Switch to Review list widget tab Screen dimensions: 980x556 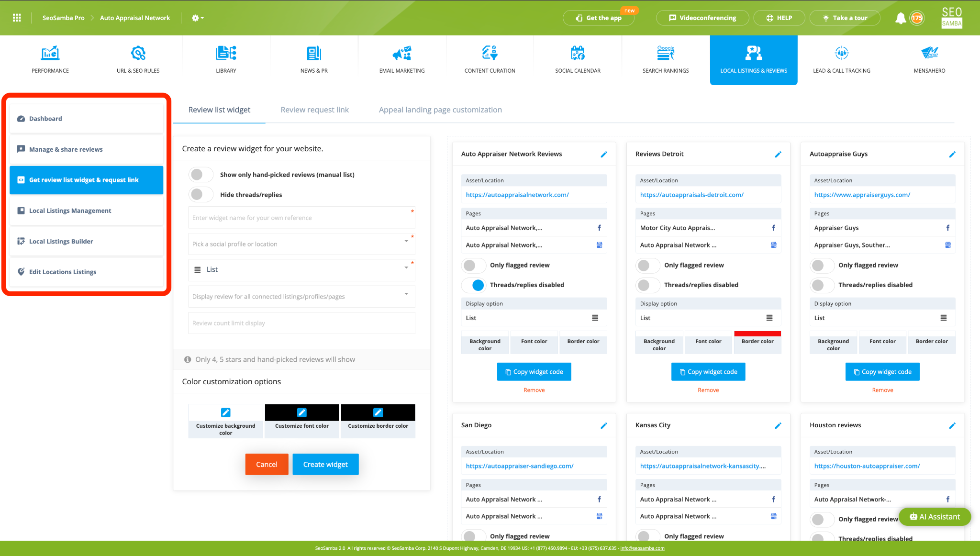219,110
